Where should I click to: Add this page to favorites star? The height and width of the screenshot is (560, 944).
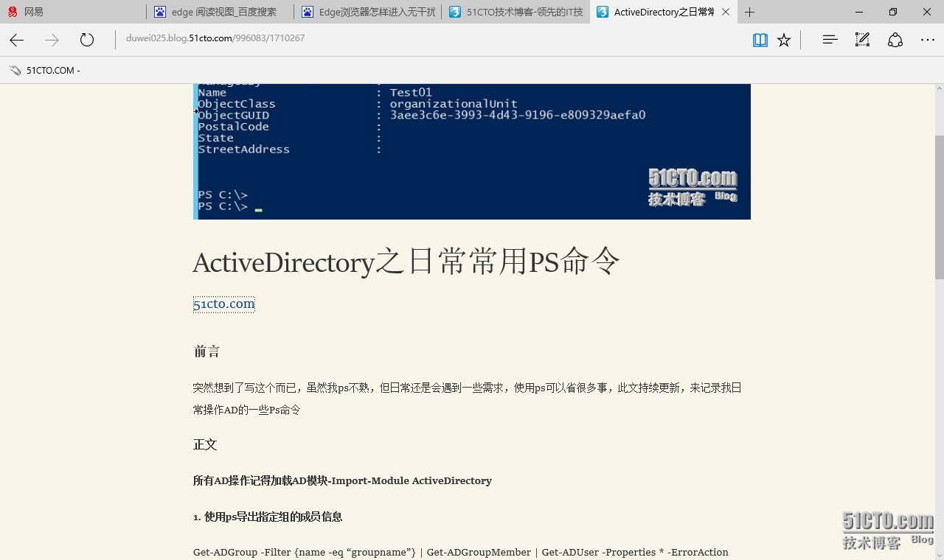tap(784, 40)
